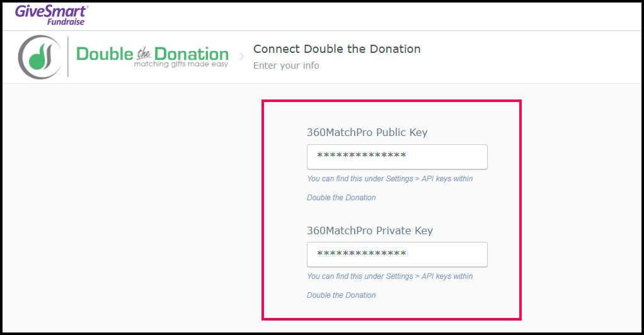
Task: Click the GiveSmart Fundraise logo
Action: pyautogui.click(x=52, y=14)
